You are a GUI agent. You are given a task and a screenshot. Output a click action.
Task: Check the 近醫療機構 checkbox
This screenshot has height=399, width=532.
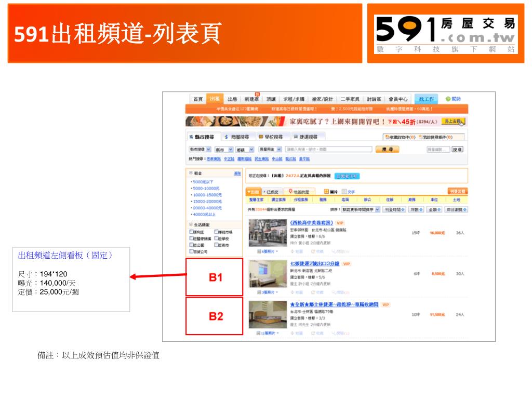coord(191,238)
